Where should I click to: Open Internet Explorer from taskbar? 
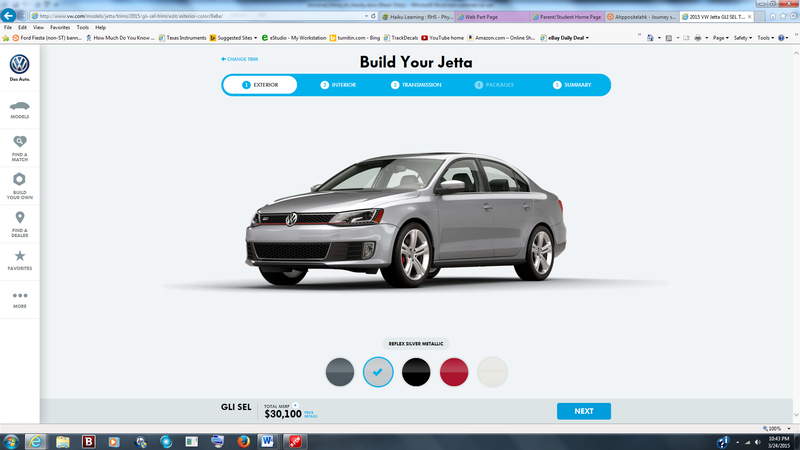tap(35, 441)
